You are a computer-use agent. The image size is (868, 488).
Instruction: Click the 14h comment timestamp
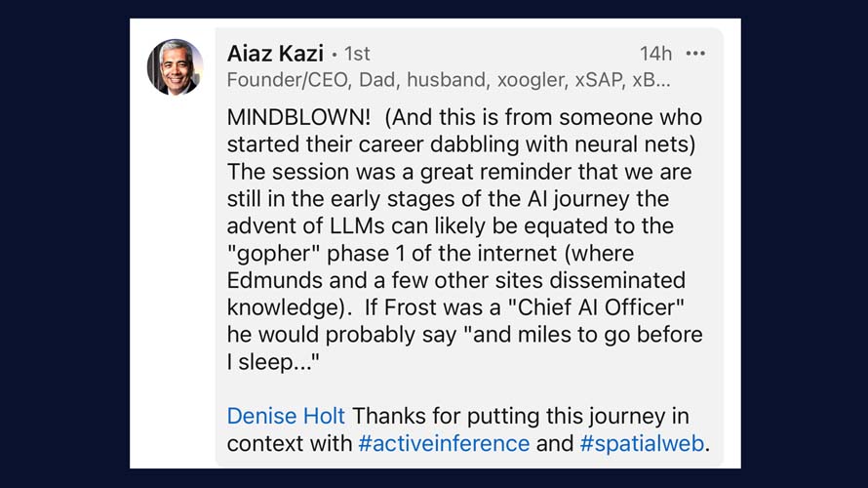point(655,54)
